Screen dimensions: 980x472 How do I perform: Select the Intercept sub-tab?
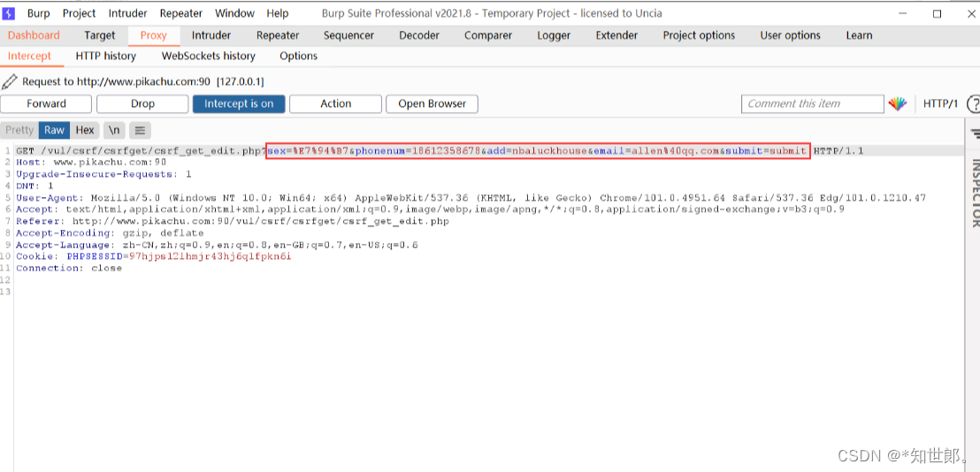pos(29,57)
